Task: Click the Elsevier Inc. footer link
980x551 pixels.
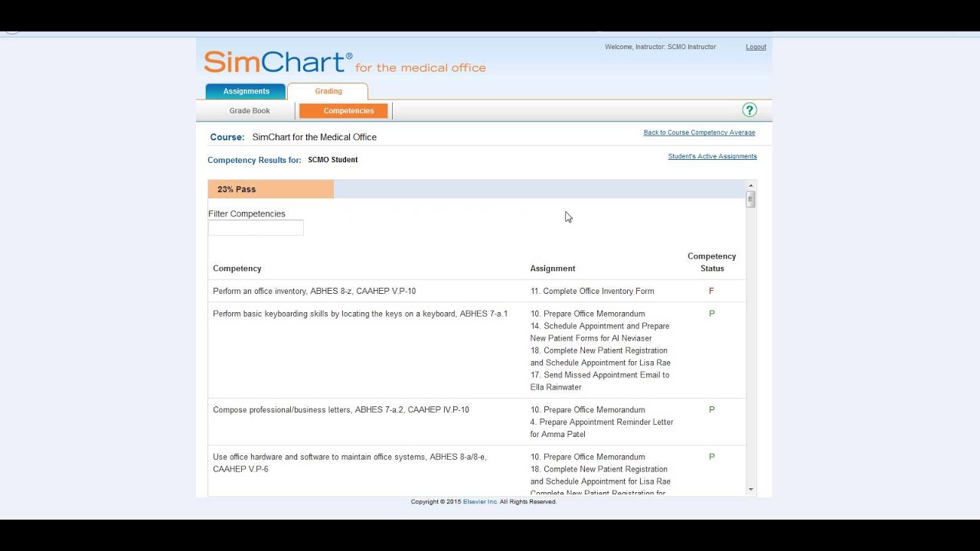Action: tap(480, 502)
